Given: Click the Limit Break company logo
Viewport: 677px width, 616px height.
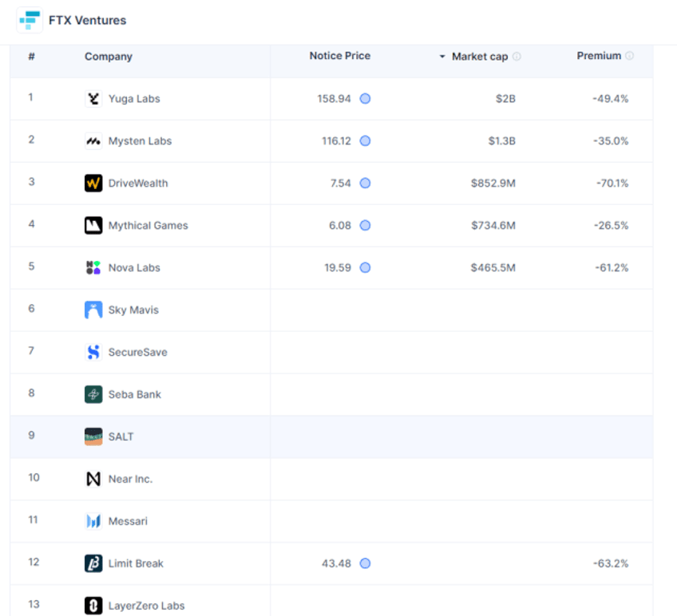Looking at the screenshot, I should (x=93, y=563).
